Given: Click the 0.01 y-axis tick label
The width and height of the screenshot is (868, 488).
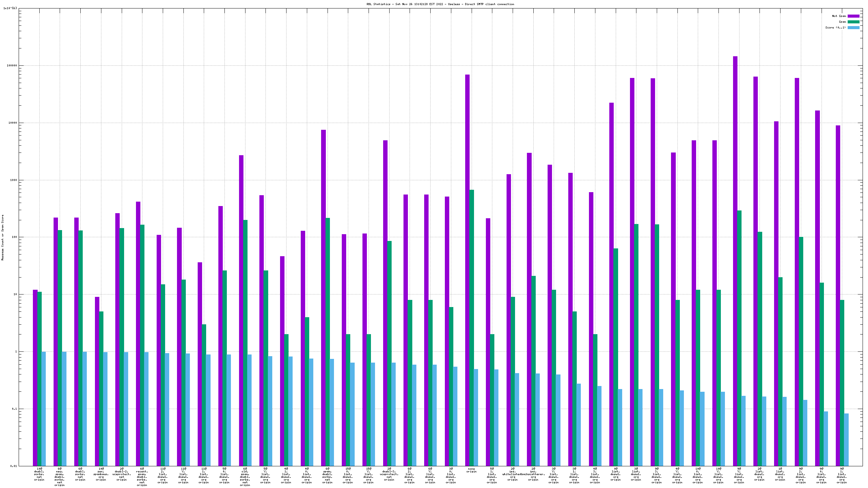Looking at the screenshot, I should tap(14, 466).
